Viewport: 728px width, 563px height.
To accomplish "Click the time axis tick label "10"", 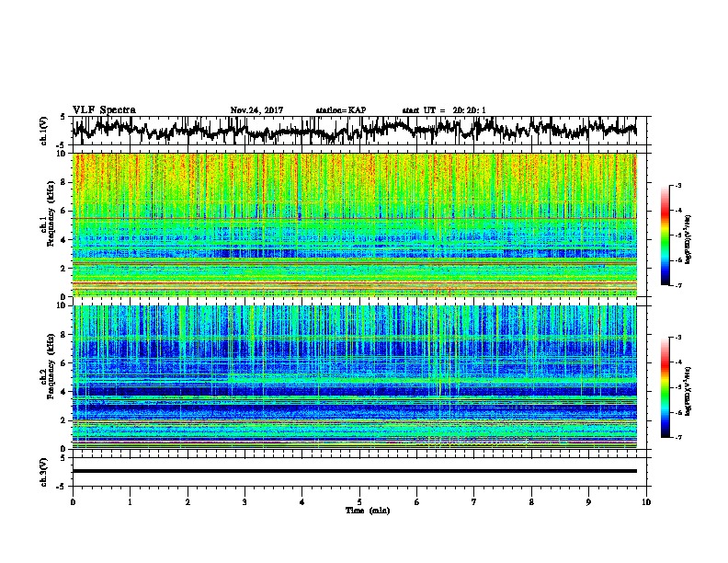I will (646, 502).
